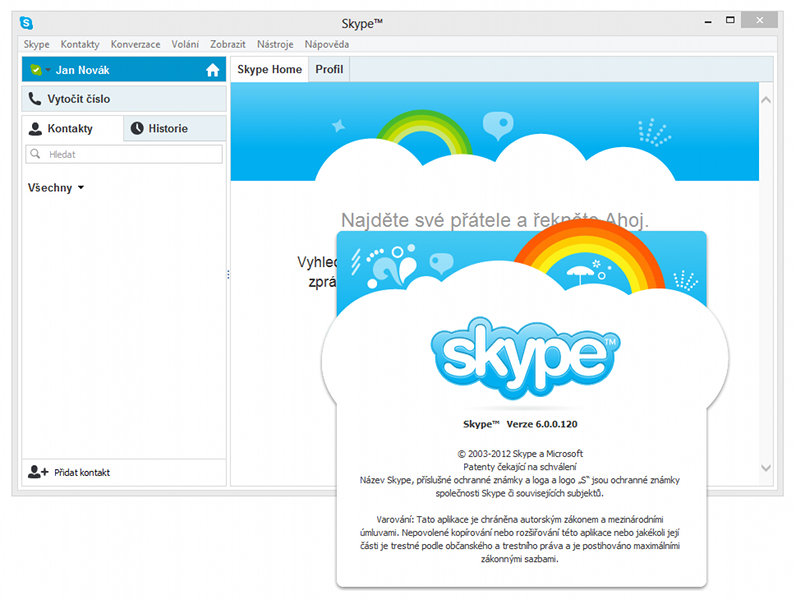Minimize the Skype window
The height and width of the screenshot is (600, 796).
click(x=708, y=21)
